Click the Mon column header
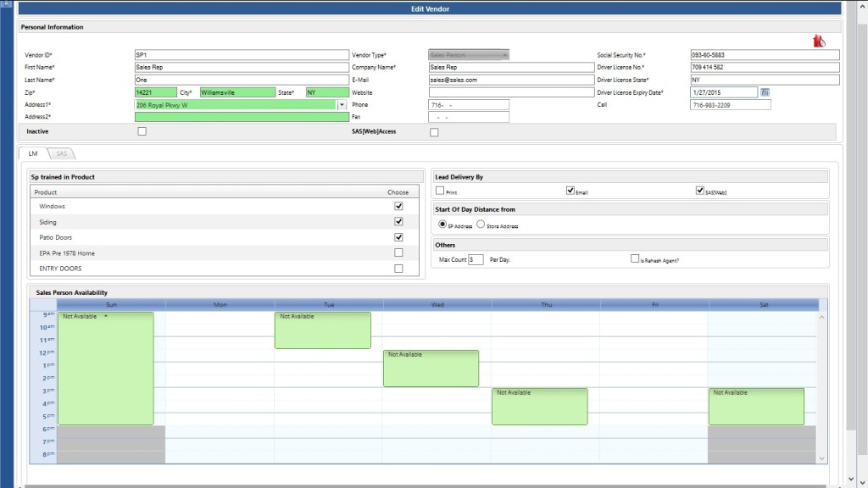The height and width of the screenshot is (488, 868). tap(220, 304)
